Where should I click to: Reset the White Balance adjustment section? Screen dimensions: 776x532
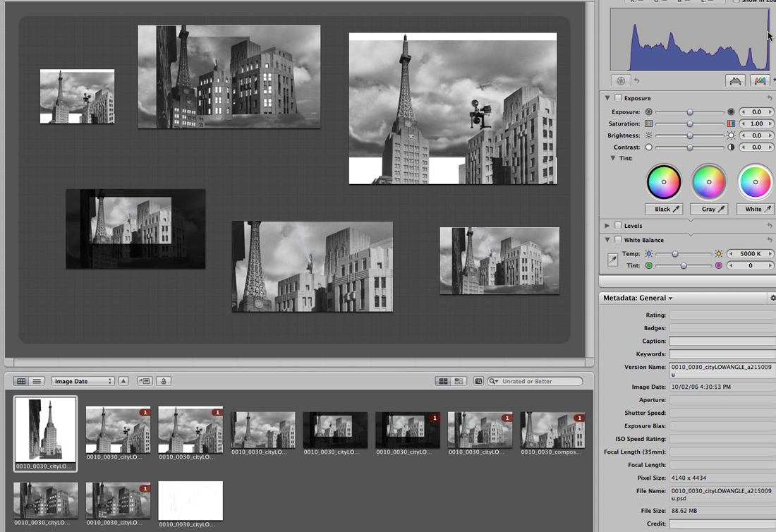tap(769, 240)
